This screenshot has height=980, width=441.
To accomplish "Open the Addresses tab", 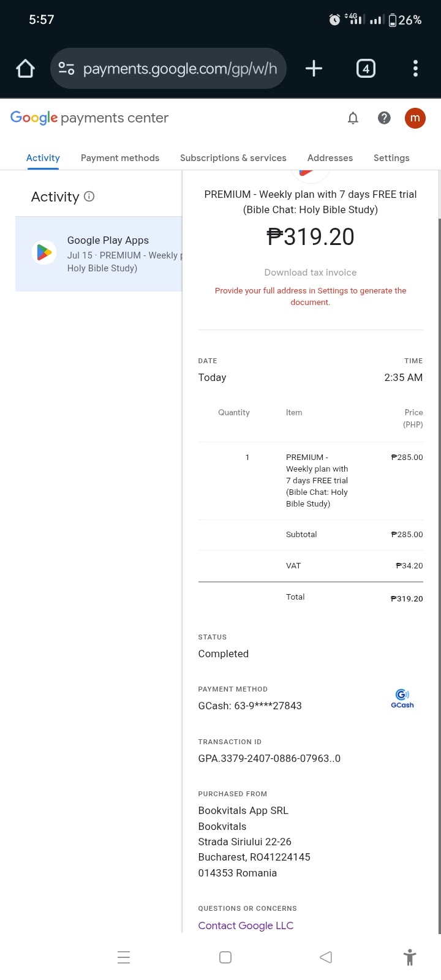I will [330, 158].
